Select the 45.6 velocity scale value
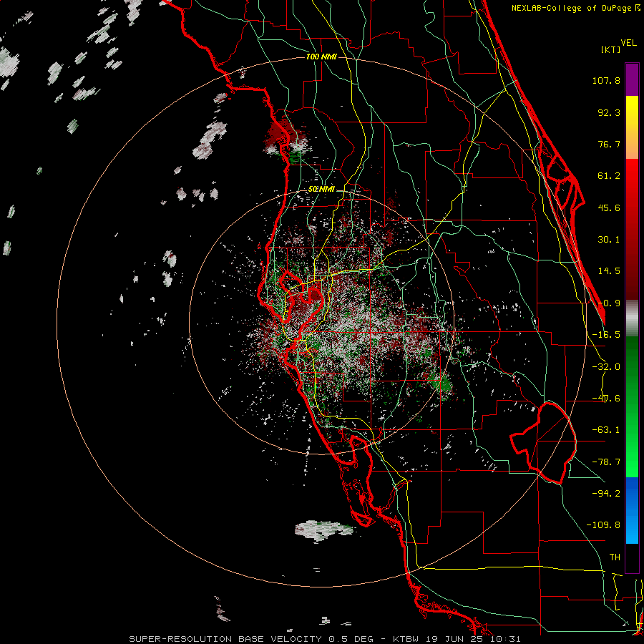644x644 pixels. click(609, 208)
